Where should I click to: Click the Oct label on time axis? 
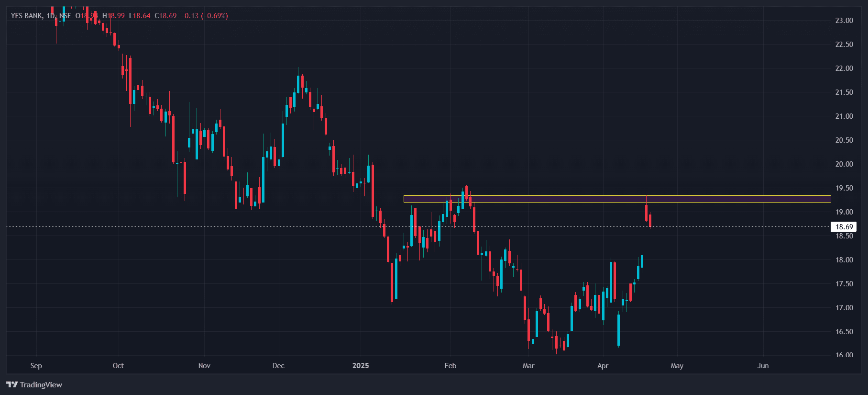click(118, 366)
